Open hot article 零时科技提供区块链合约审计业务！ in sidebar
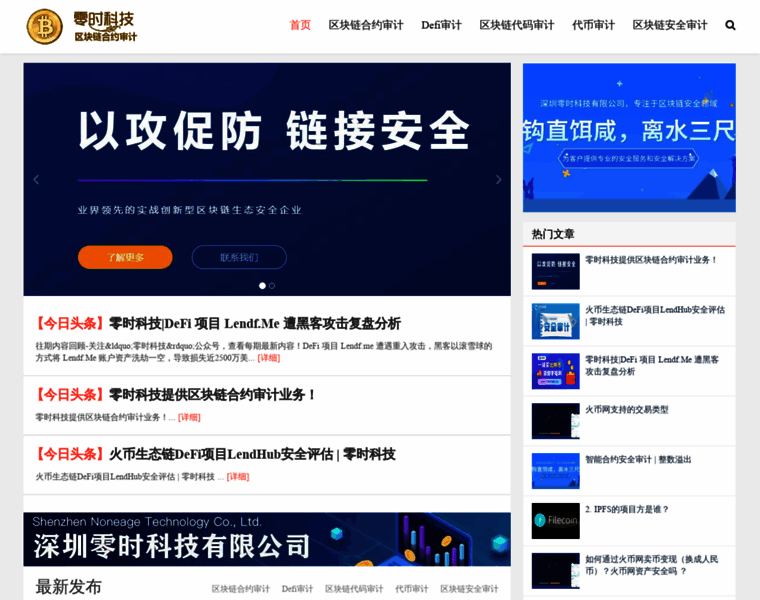The width and height of the screenshot is (760, 600). pyautogui.click(x=651, y=260)
